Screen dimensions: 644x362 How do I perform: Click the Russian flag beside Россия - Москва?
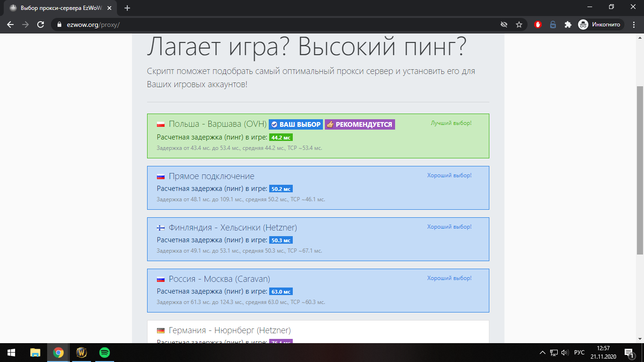pyautogui.click(x=161, y=279)
